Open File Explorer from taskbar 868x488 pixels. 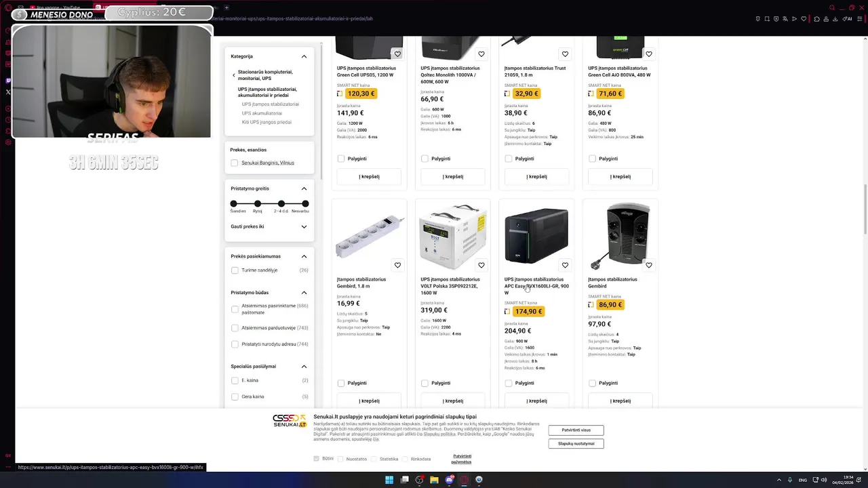(x=434, y=480)
